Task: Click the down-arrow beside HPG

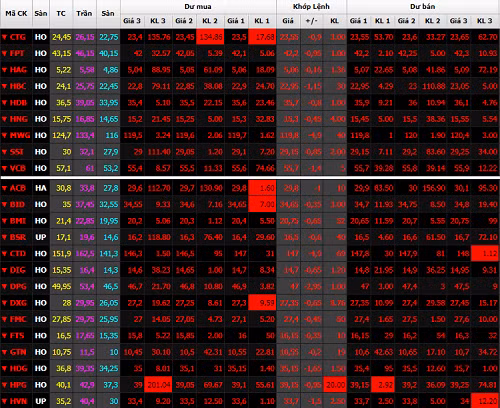Action: pyautogui.click(x=4, y=385)
